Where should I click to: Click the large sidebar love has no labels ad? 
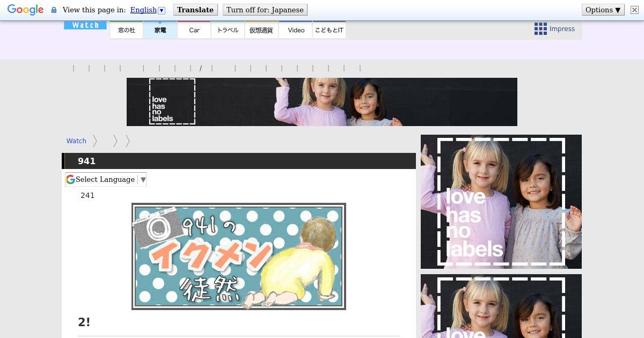coord(501,202)
